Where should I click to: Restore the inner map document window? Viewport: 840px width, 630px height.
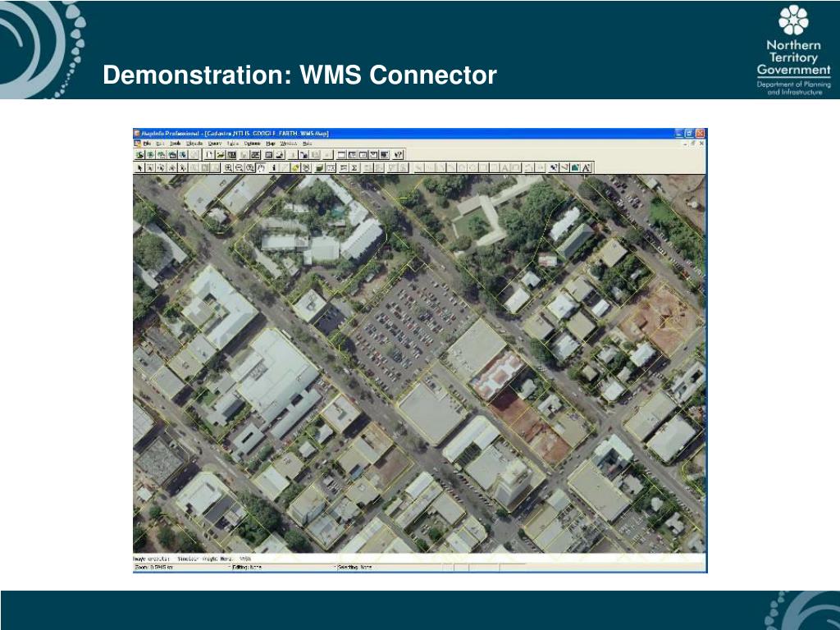(692, 143)
